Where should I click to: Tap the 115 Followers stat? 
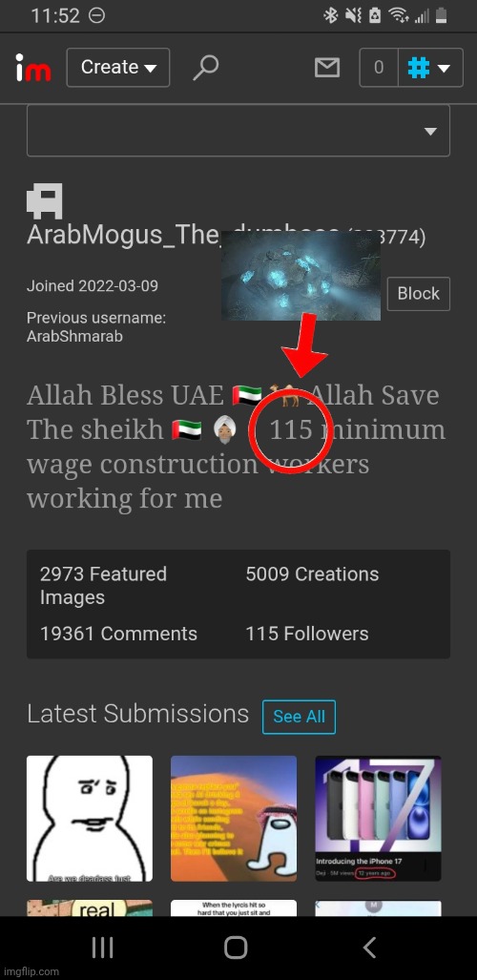307,634
